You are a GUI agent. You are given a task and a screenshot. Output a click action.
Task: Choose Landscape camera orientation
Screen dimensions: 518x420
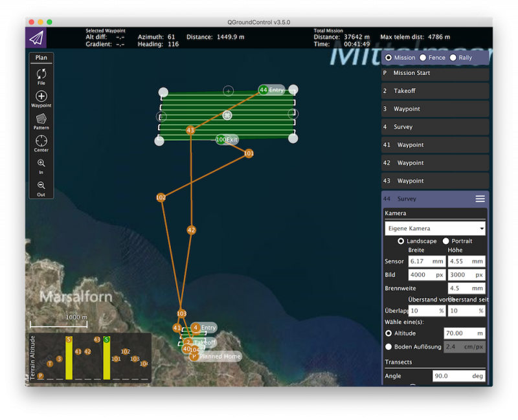click(401, 241)
